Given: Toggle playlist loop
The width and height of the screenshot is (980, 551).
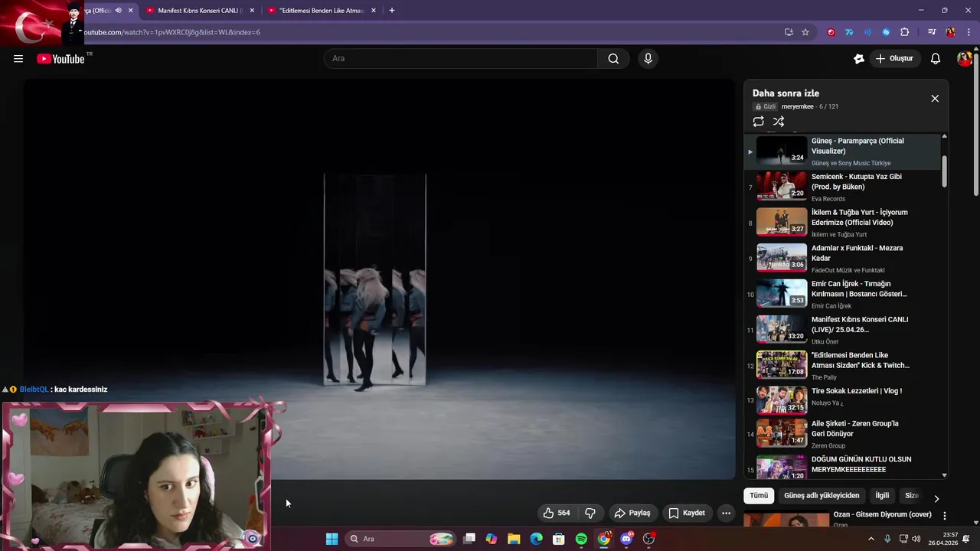Looking at the screenshot, I should pos(758,122).
